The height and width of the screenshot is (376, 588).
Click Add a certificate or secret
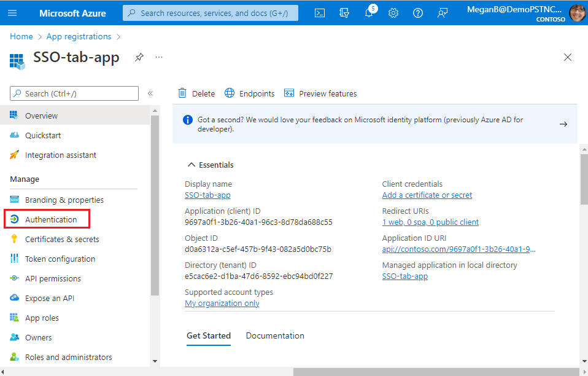point(427,195)
